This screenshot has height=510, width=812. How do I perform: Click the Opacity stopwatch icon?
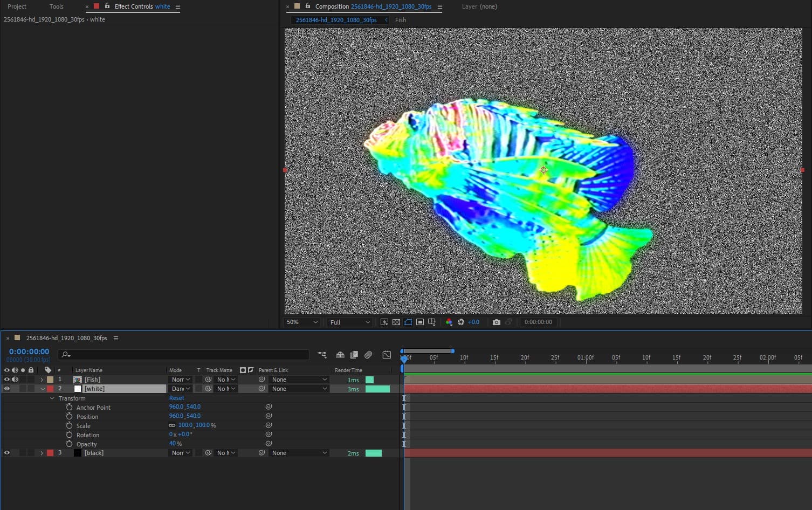[x=69, y=444]
